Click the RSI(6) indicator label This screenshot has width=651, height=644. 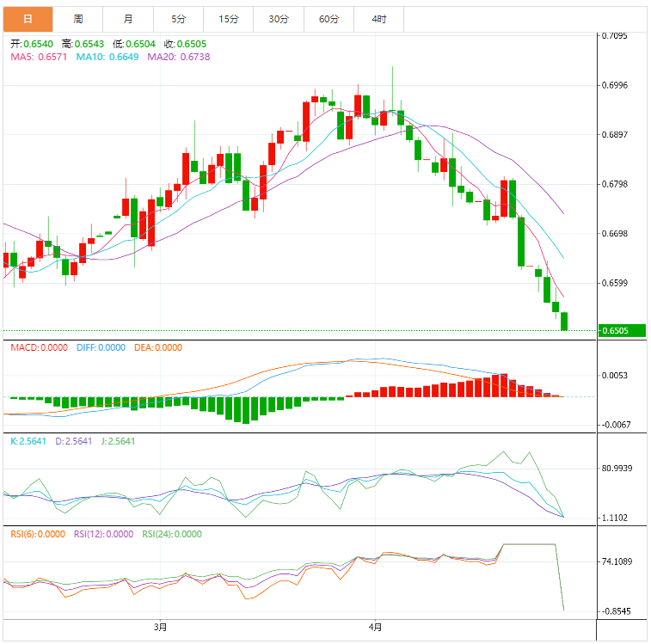tap(37, 534)
